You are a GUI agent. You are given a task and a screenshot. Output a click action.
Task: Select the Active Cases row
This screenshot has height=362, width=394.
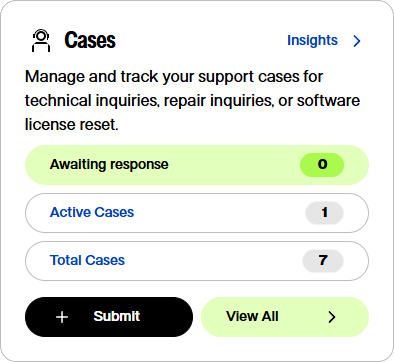click(x=197, y=213)
